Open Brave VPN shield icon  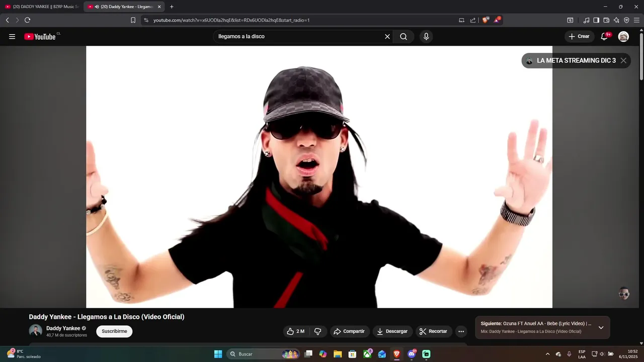[626, 20]
